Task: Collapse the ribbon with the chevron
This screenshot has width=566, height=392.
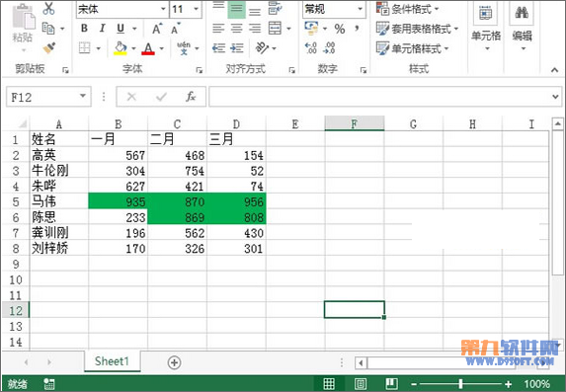Action: (554, 70)
